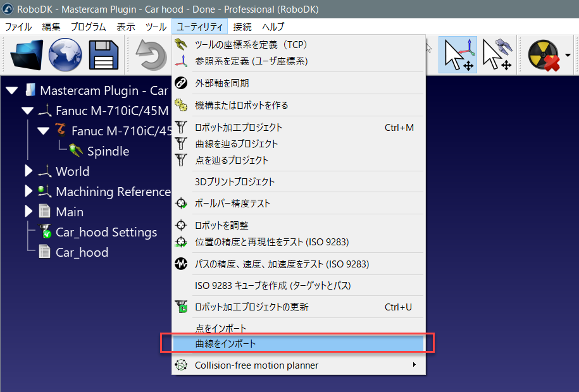Screen dimensions: 579x392
Task: Select the move robot tool cursor icon
Action: coord(497,55)
